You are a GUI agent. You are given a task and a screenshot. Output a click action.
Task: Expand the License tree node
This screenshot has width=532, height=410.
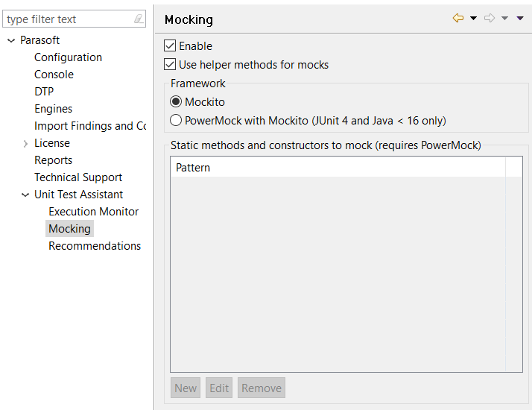click(25, 144)
